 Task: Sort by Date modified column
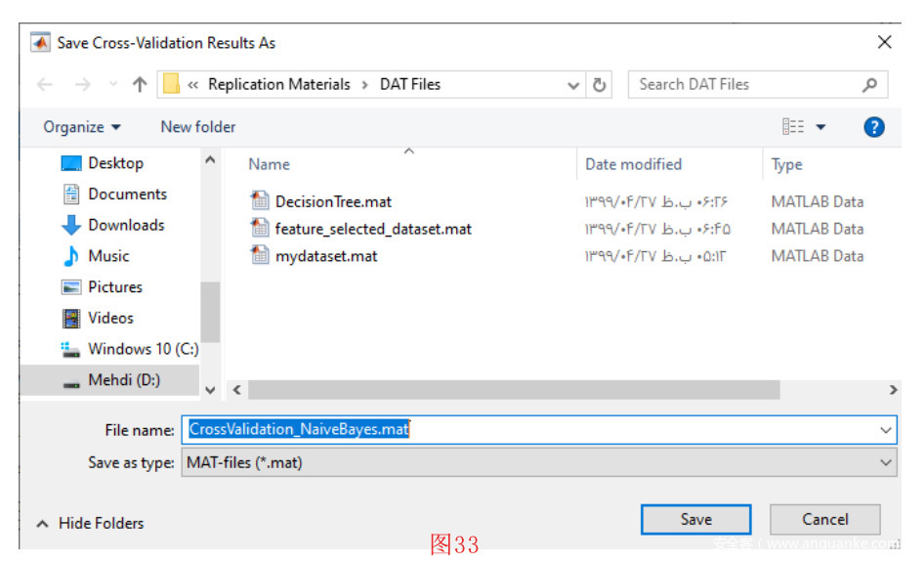[x=634, y=164]
